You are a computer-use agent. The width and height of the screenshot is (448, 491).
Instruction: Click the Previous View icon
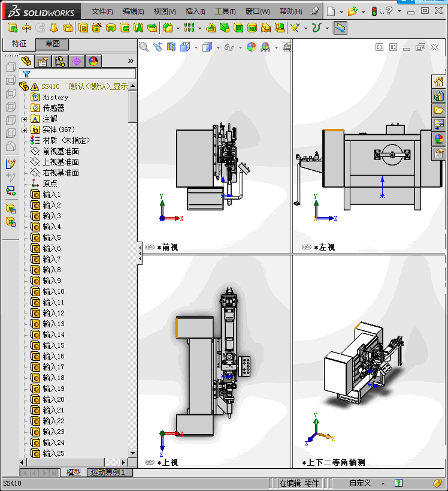tap(158, 47)
